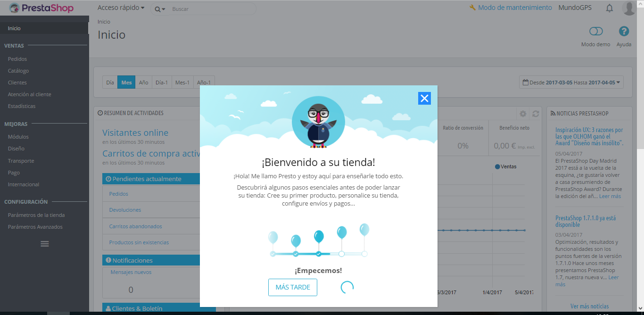This screenshot has height=315, width=644.
Task: Open the Pago sidebar menu
Action: coord(14,173)
